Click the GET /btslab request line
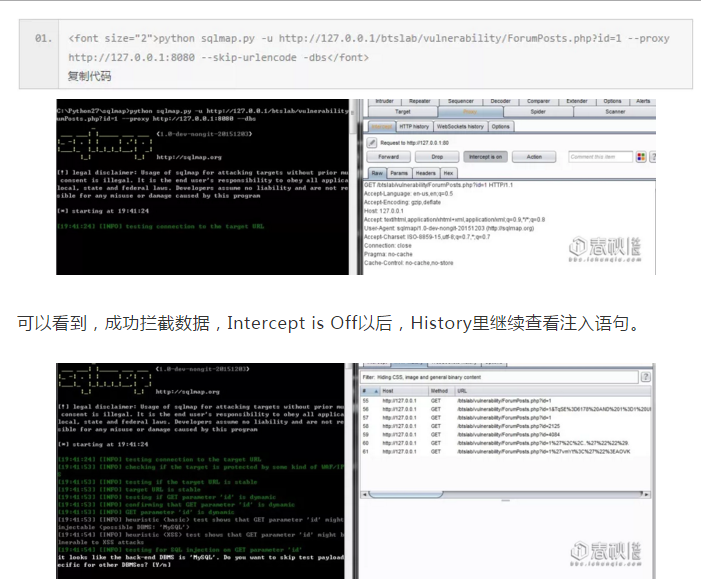This screenshot has height=584, width=701. (439, 185)
